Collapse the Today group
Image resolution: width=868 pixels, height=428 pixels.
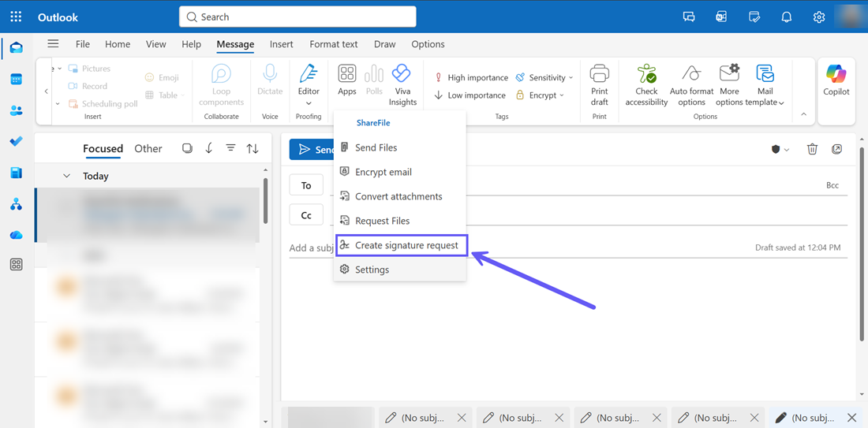(x=67, y=176)
